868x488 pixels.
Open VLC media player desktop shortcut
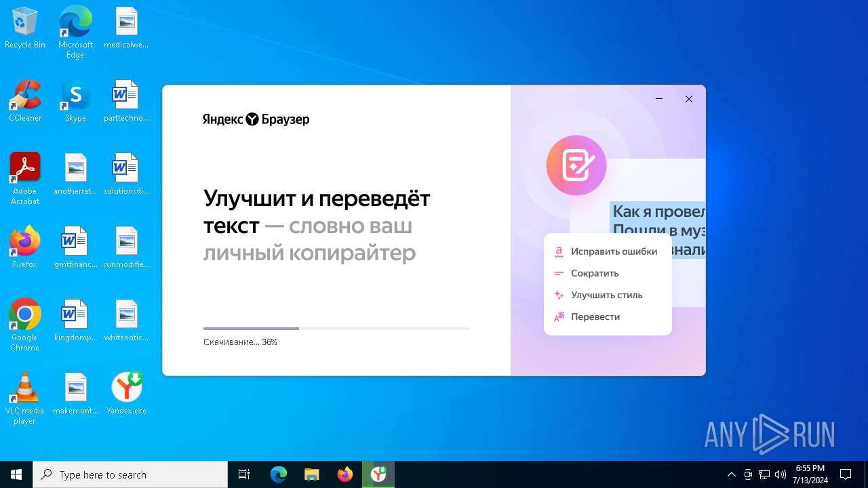pos(25,399)
